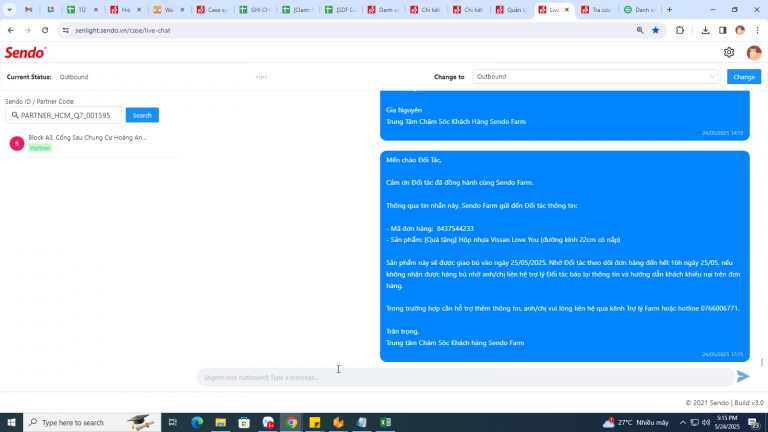Open the volume control in system tray
The height and width of the screenshot is (432, 768).
click(x=706, y=422)
